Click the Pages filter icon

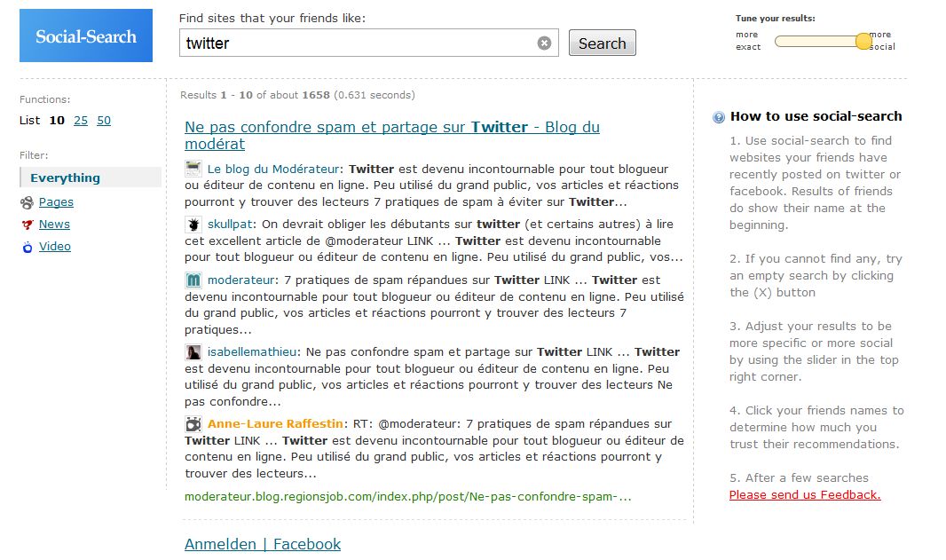click(x=27, y=202)
